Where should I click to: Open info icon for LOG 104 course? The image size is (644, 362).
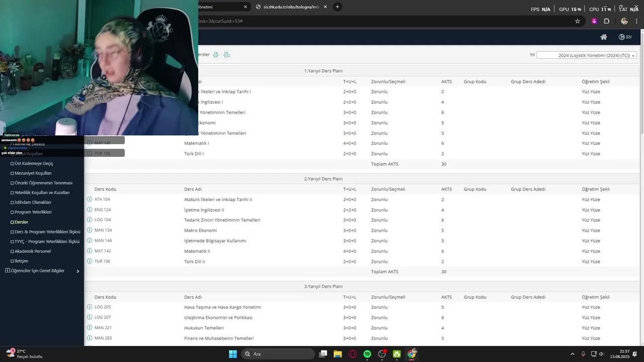point(90,220)
